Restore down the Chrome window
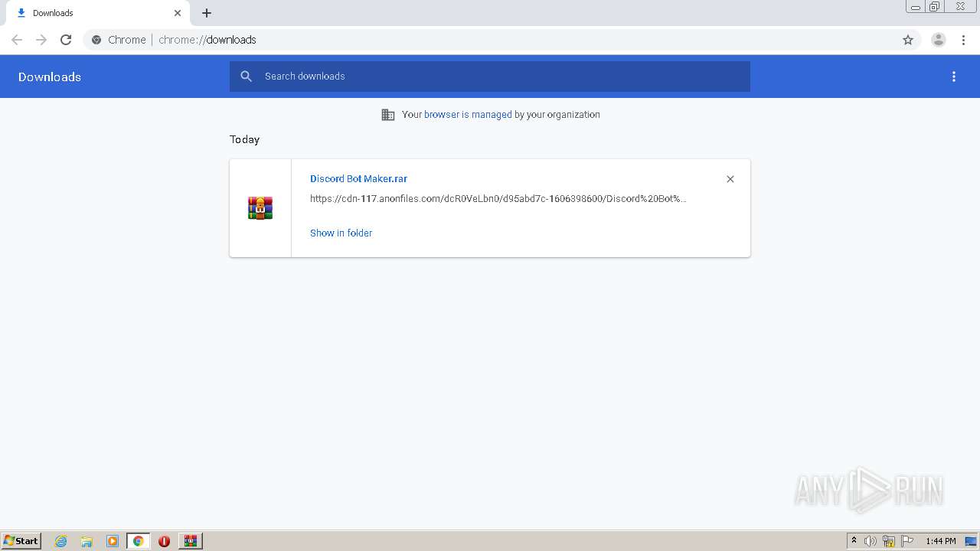Viewport: 980px width, 551px height. click(935, 7)
